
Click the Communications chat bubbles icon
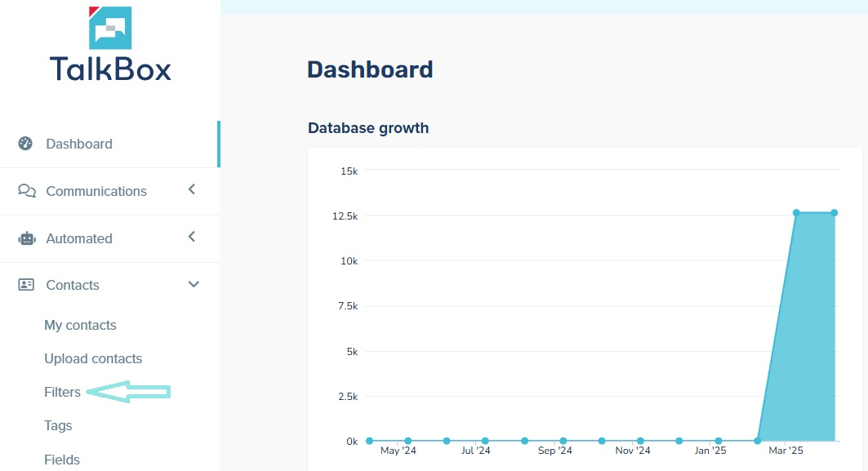point(26,191)
